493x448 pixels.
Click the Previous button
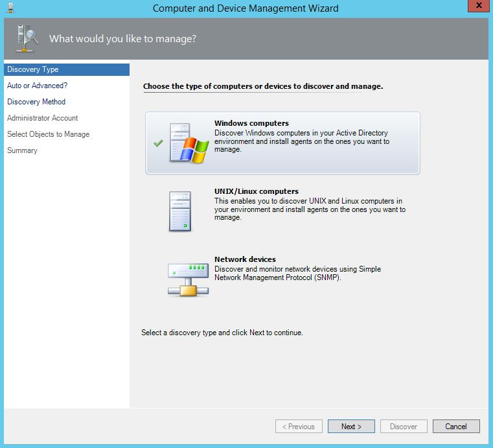[x=299, y=427]
